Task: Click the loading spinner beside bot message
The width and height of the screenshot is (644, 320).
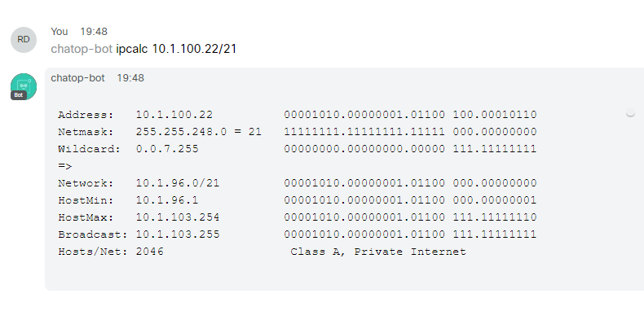Action: pyautogui.click(x=630, y=112)
